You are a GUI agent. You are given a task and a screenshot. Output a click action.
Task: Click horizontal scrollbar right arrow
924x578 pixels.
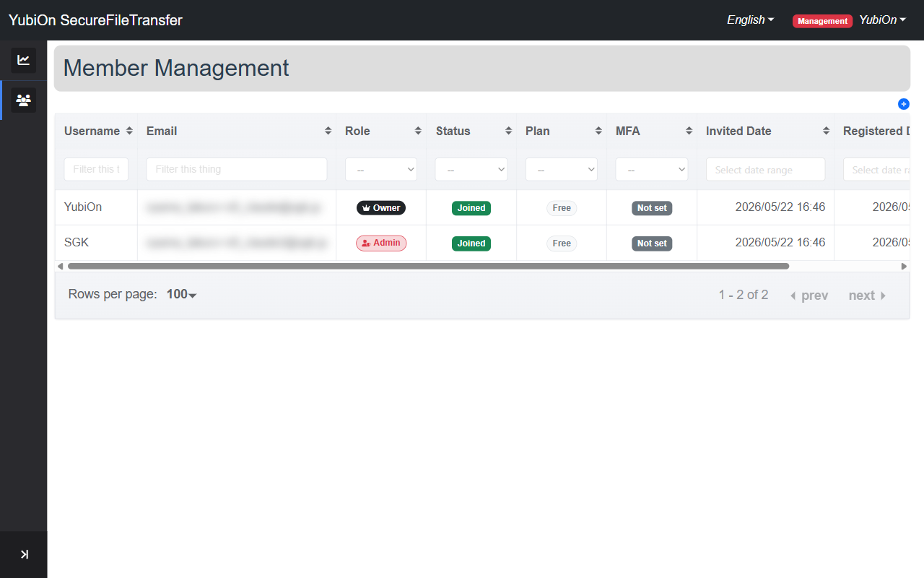[904, 266]
